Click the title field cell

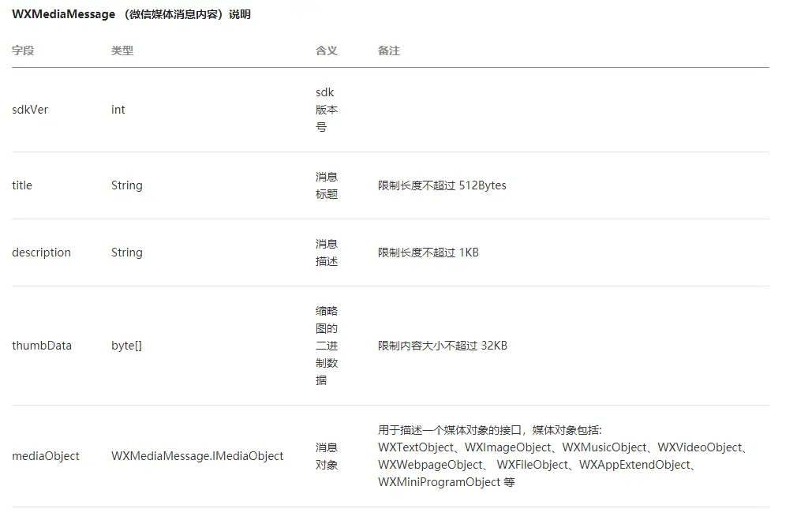22,185
